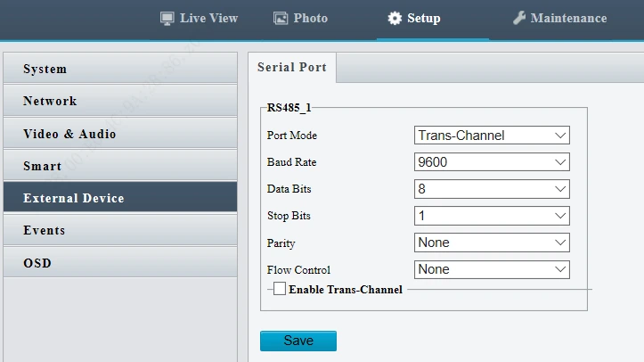The height and width of the screenshot is (362, 644).
Task: Open the Events settings menu
Action: [x=119, y=230]
